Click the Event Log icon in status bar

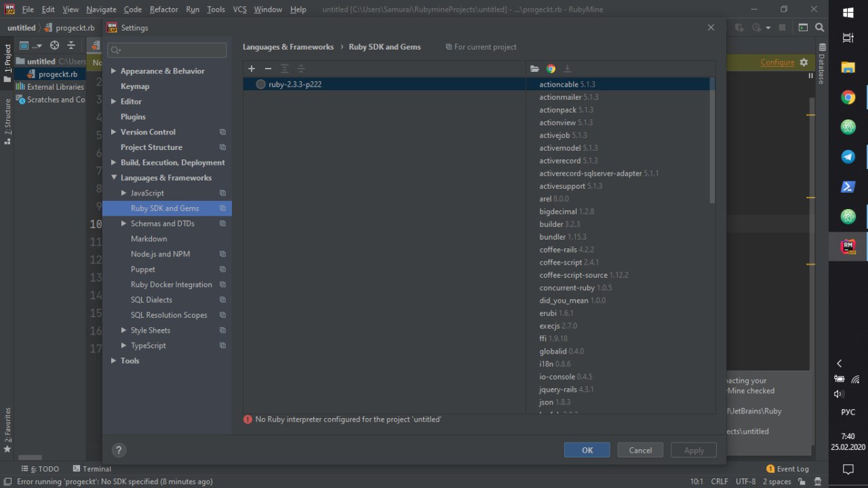click(770, 469)
